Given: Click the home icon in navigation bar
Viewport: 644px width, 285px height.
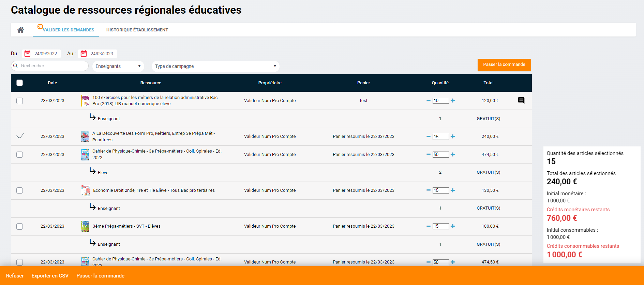Looking at the screenshot, I should (21, 30).
